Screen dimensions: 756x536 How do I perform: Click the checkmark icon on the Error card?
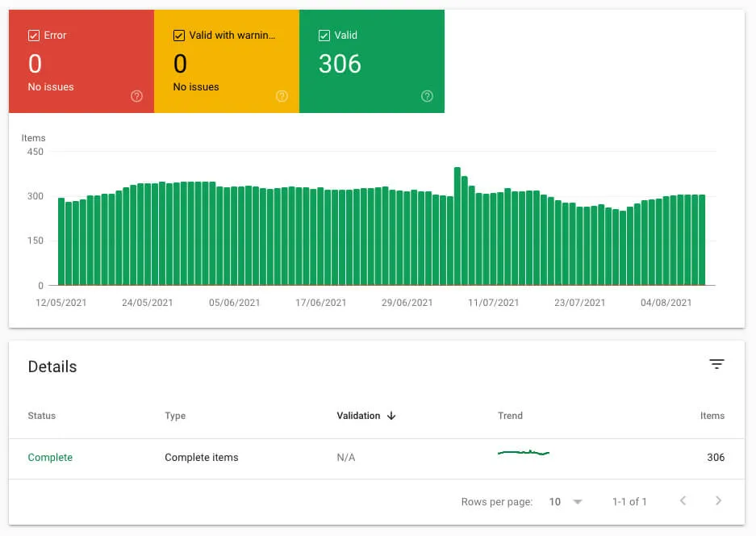click(33, 35)
